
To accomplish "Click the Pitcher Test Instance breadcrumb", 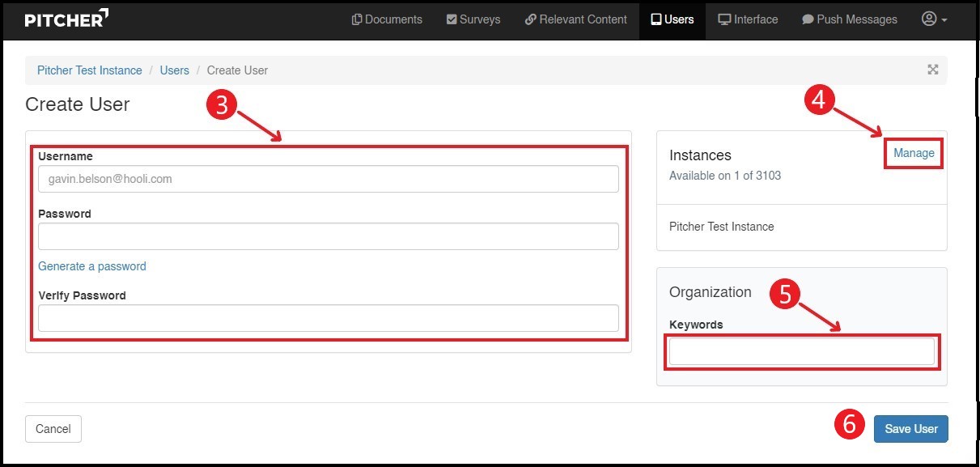I will (89, 70).
